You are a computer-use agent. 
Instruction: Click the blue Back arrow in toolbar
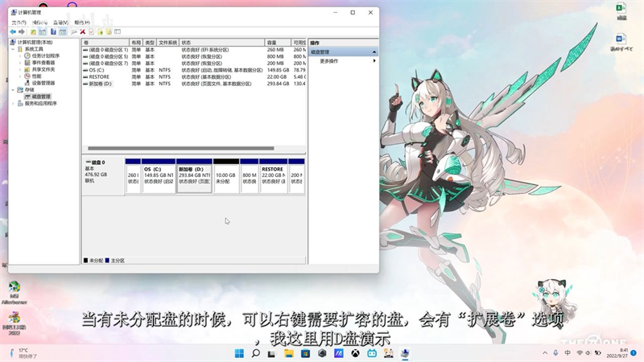tap(13, 31)
